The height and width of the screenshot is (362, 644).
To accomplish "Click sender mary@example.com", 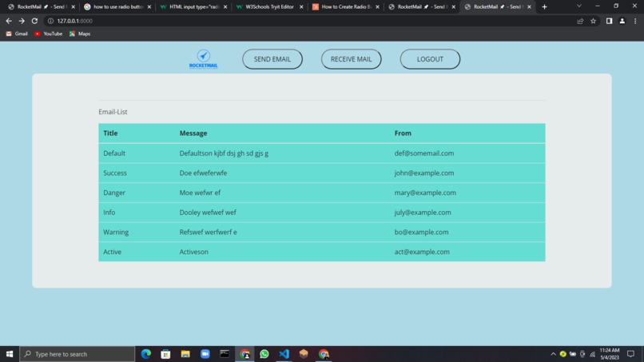I will (x=425, y=193).
